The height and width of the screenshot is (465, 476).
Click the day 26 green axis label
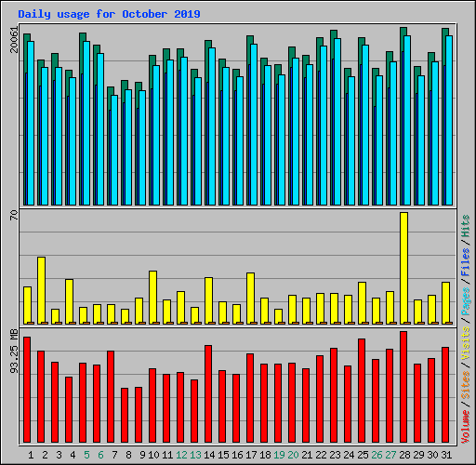point(377,455)
